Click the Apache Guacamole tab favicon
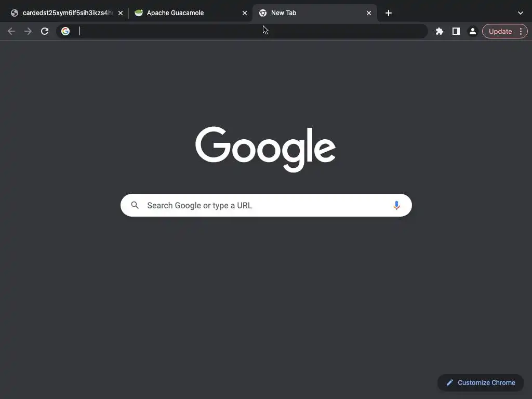Screen dimensions: 532x399 tap(139, 13)
